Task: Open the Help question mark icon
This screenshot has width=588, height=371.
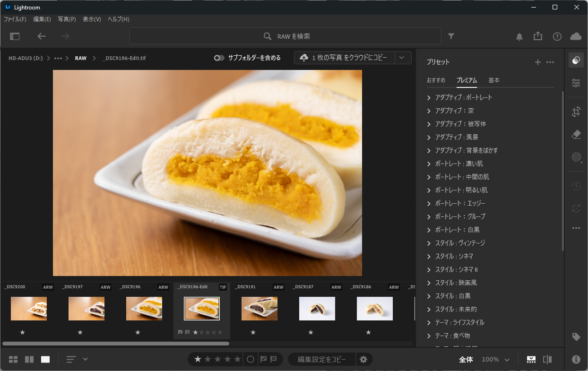Action: coord(557,36)
